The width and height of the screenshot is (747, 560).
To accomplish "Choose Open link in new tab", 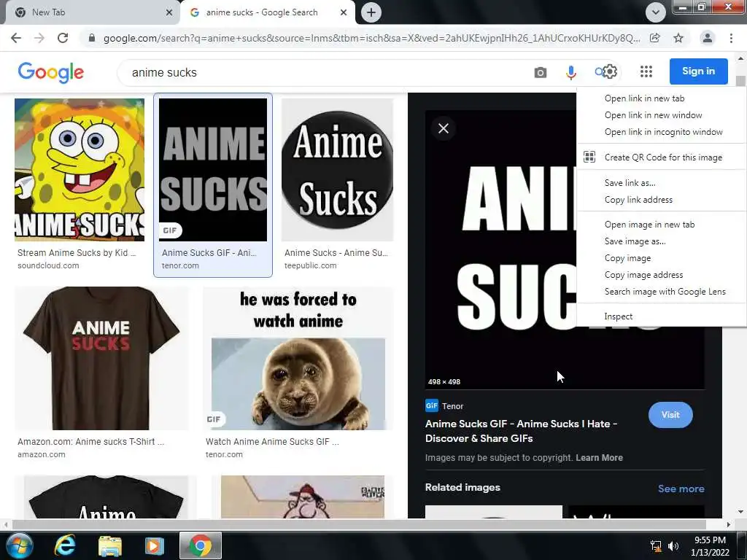I will tap(661, 98).
